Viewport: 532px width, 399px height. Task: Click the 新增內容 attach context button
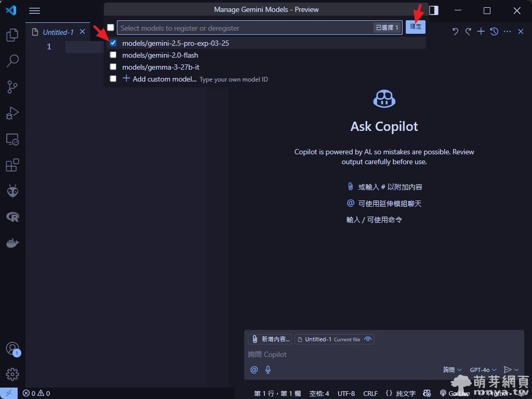(270, 339)
